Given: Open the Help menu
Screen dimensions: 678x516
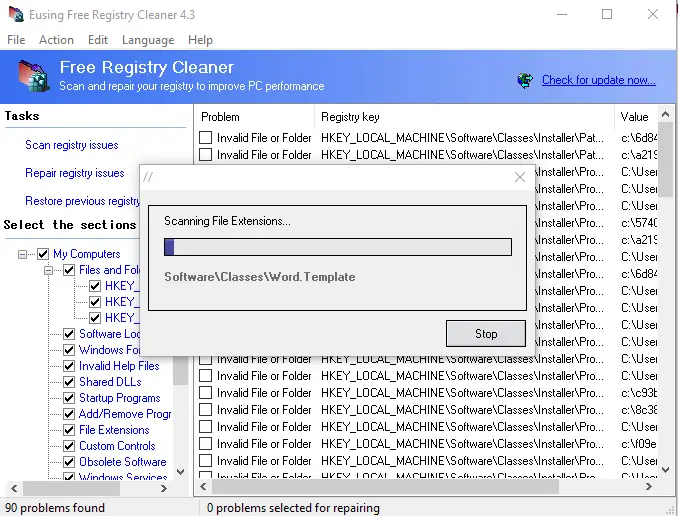Looking at the screenshot, I should 200,40.
